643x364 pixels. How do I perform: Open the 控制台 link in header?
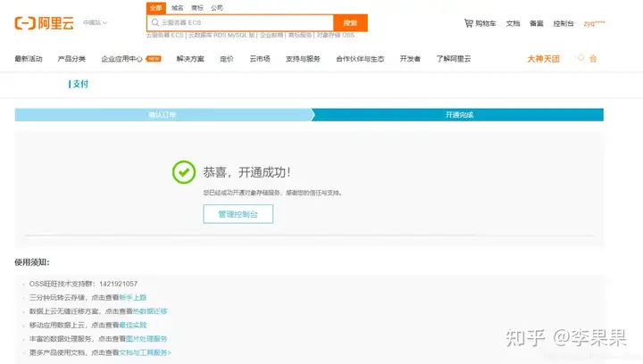[x=564, y=23]
